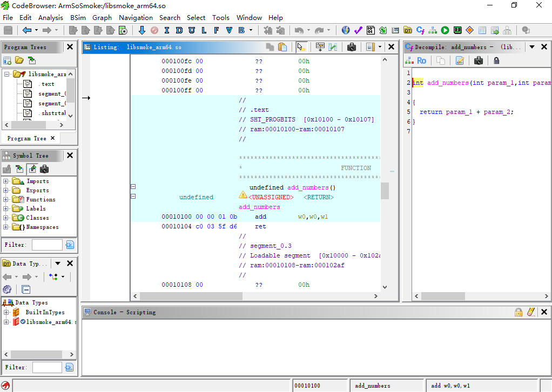Go back using the left arrow icon
Image resolution: width=552 pixels, height=392 pixels.
(27, 30)
